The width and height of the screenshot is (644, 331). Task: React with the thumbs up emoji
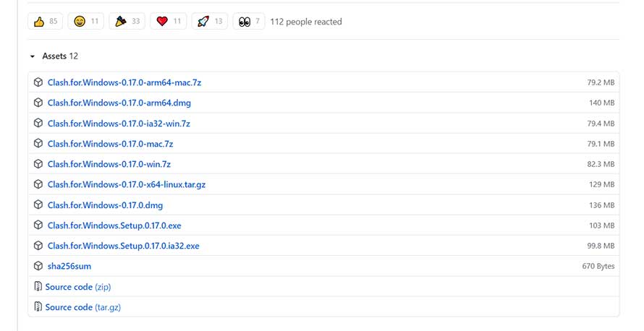click(45, 22)
